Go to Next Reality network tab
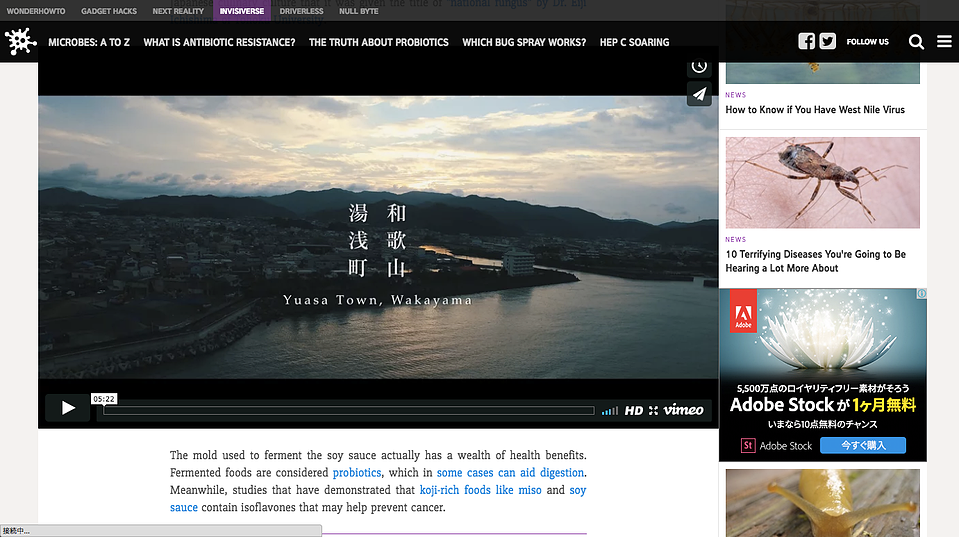 pyautogui.click(x=178, y=11)
